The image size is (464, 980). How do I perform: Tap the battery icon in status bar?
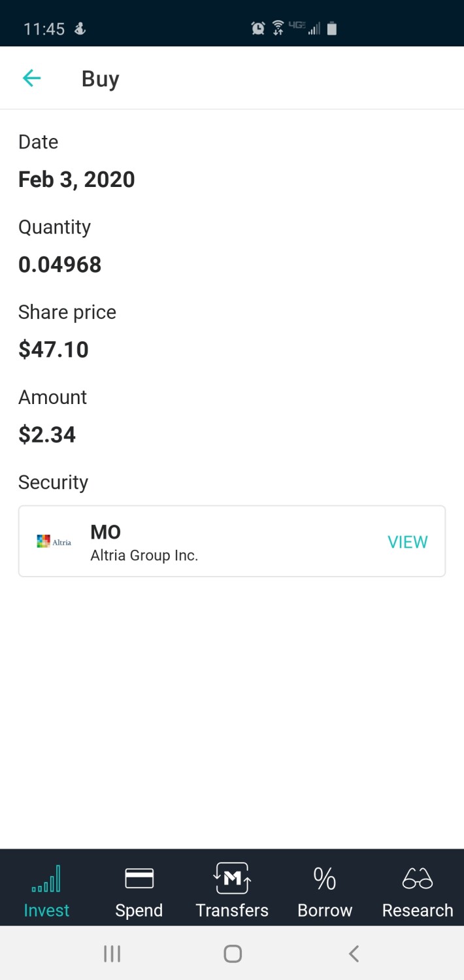pyautogui.click(x=332, y=28)
